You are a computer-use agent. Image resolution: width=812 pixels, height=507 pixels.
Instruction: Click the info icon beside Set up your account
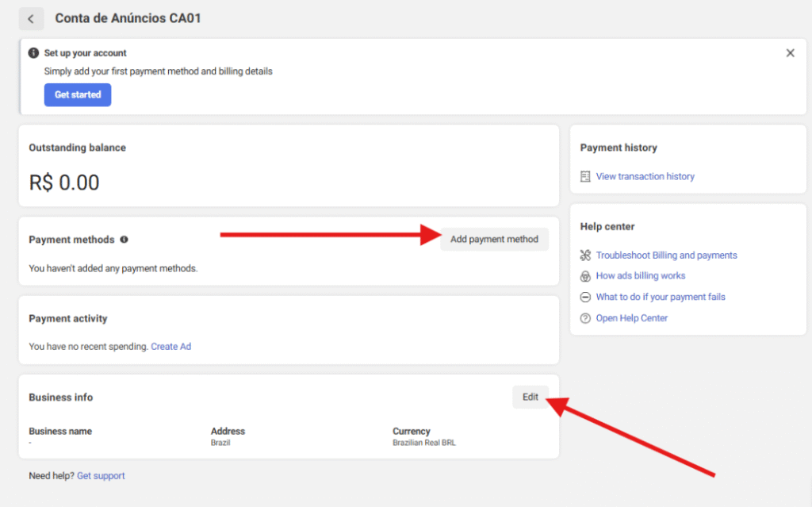pyautogui.click(x=33, y=53)
